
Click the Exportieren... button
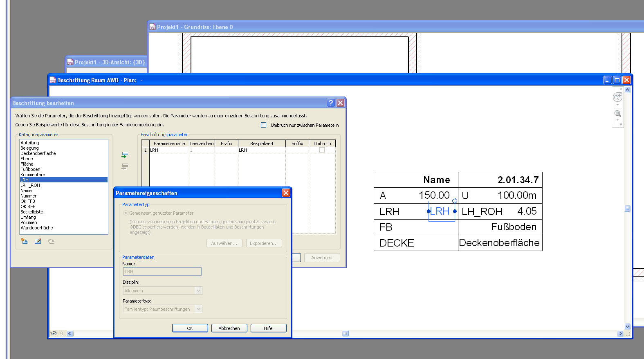(x=264, y=243)
